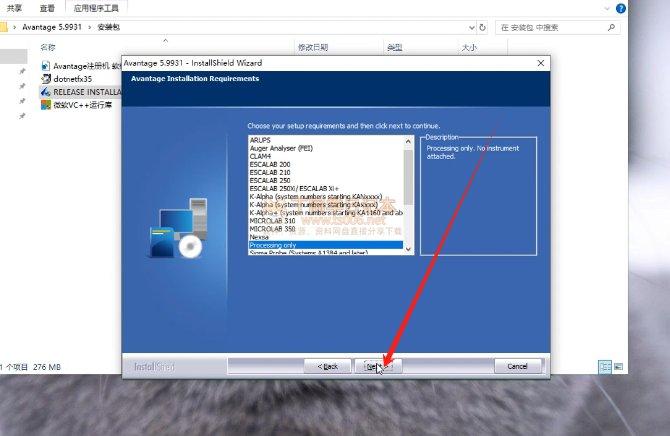Screen dimensions: 670x436
Task: Click Avantage 5.9931 breadcrumb in address bar
Action: click(x=52, y=27)
